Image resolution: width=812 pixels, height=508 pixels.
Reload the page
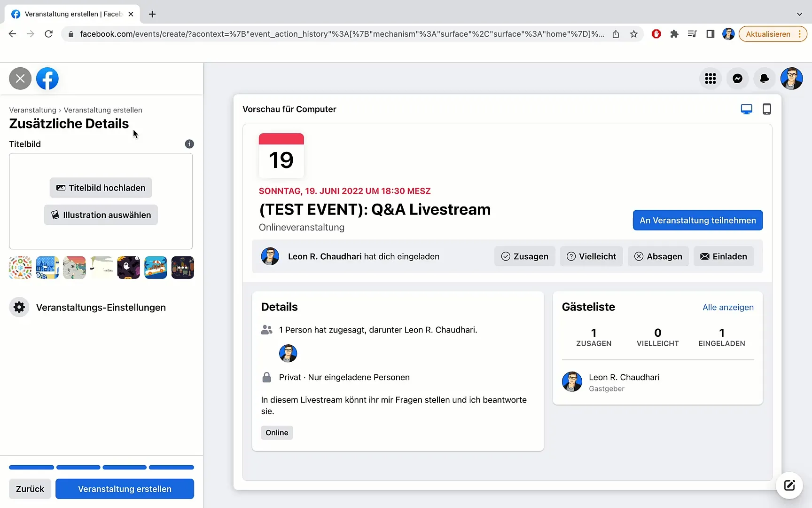click(48, 34)
